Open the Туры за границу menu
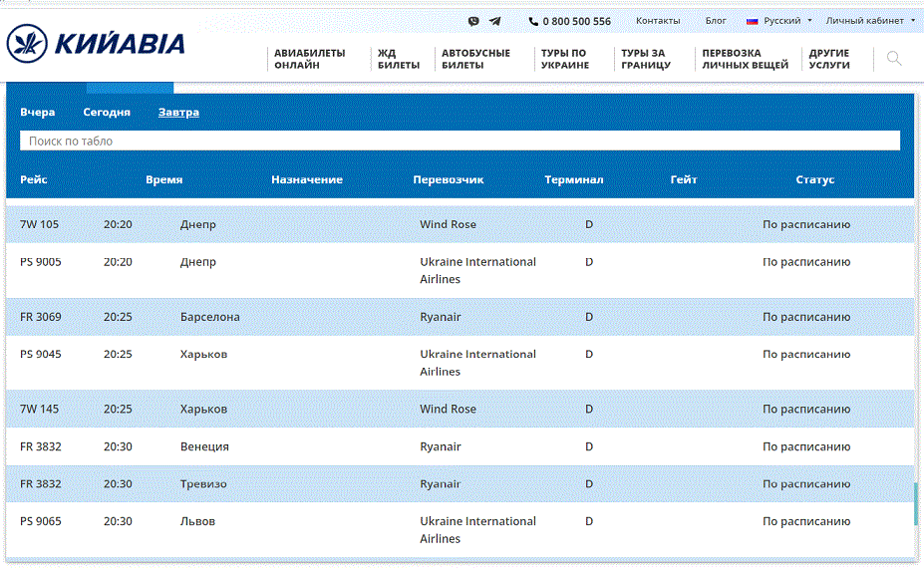Viewport: 924px width, 577px height. pyautogui.click(x=645, y=59)
